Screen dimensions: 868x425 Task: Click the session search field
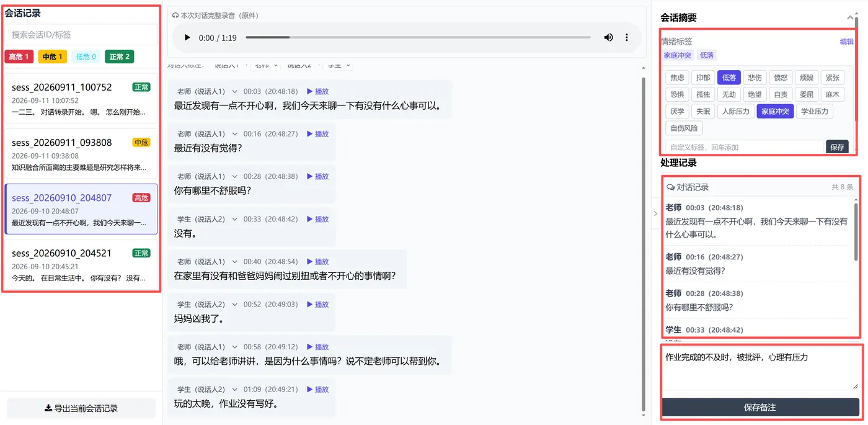point(81,35)
